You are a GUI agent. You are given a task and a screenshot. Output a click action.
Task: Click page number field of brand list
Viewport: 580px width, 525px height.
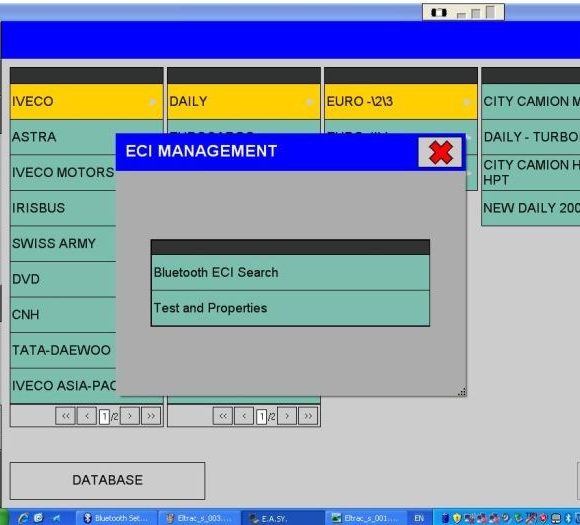tap(104, 417)
